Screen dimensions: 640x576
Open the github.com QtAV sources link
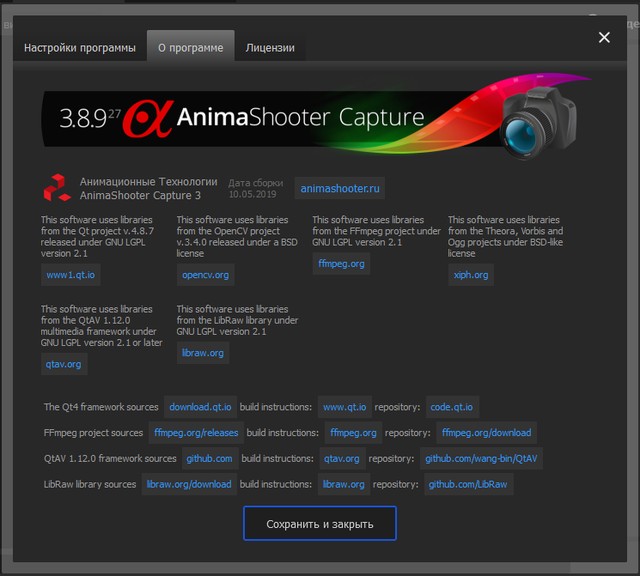(209, 459)
